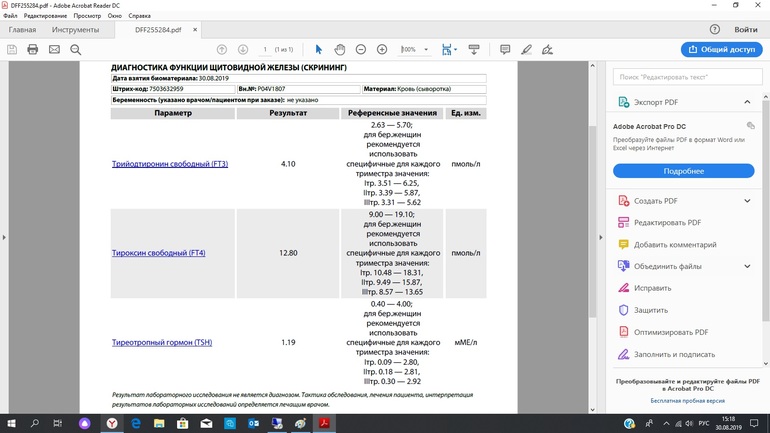Screen dimensions: 770x433
Task: Click the zoom out minus icon
Action: [x=361, y=49]
